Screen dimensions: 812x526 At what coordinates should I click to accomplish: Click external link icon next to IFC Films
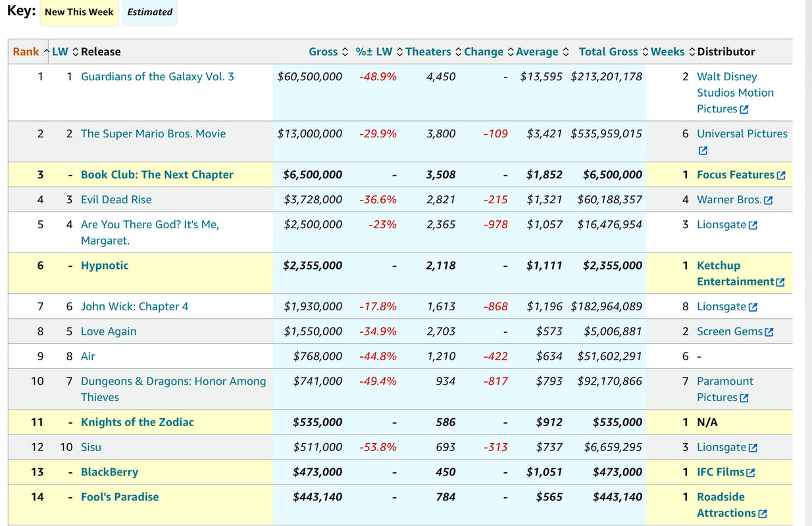751,473
